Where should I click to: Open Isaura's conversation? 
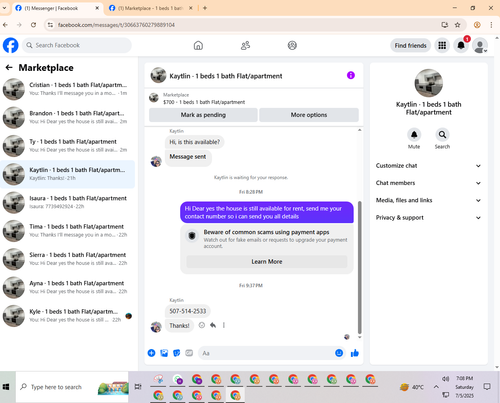point(68,202)
